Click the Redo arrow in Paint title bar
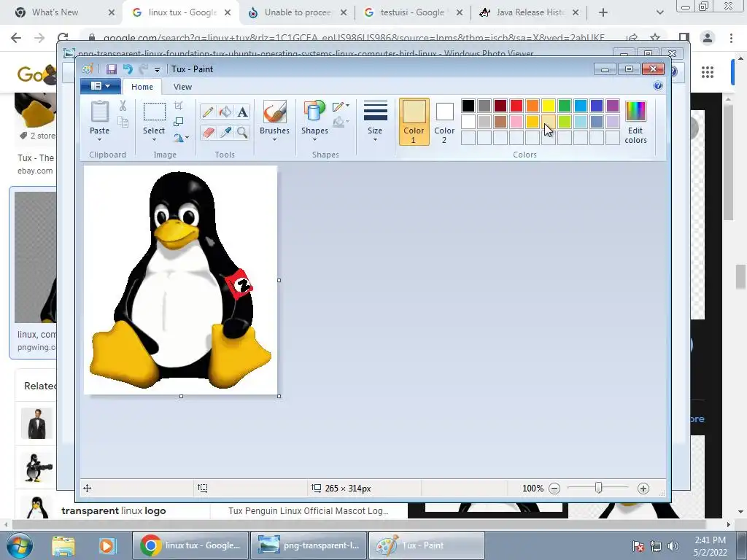This screenshot has height=560, width=747. [143, 69]
